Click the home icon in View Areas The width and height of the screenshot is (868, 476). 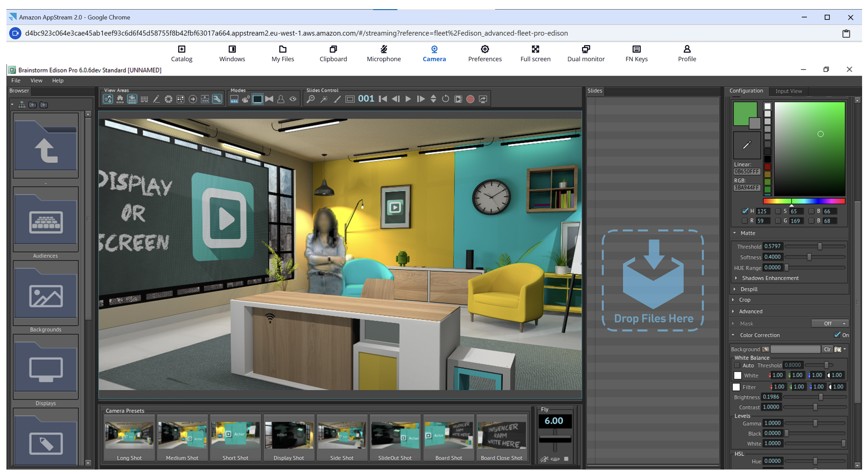tap(120, 99)
